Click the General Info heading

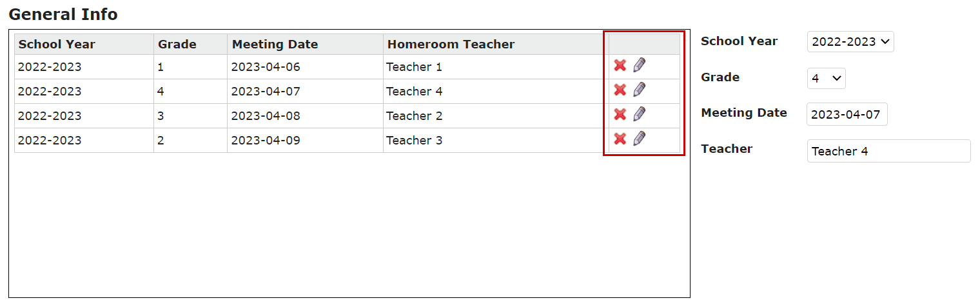pos(63,14)
